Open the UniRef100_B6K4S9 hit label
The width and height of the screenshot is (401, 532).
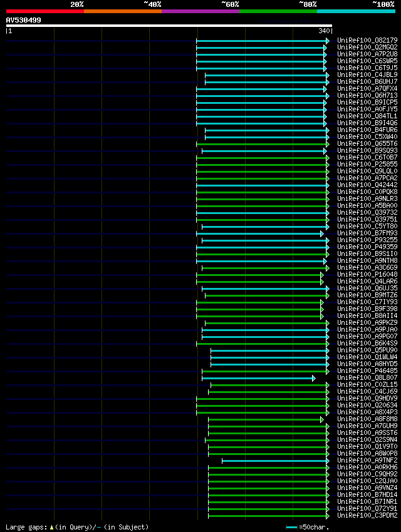367,344
